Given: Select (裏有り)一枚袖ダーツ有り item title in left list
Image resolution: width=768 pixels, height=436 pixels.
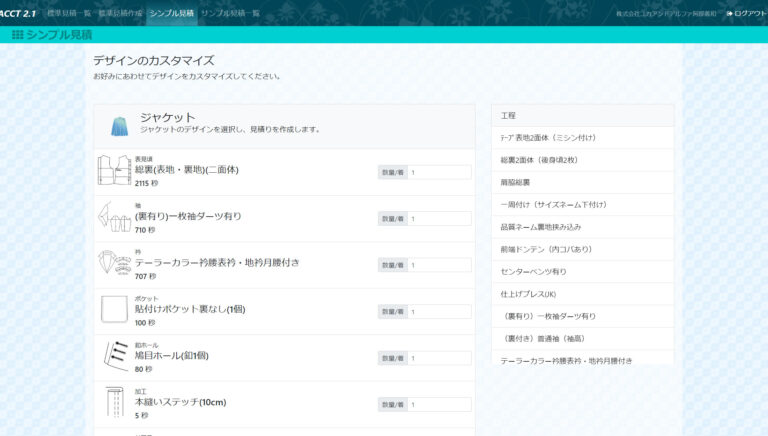Looking at the screenshot, I should [x=188, y=216].
